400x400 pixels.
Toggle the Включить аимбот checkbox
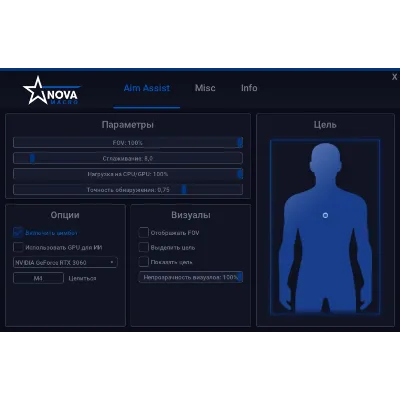click(18, 232)
